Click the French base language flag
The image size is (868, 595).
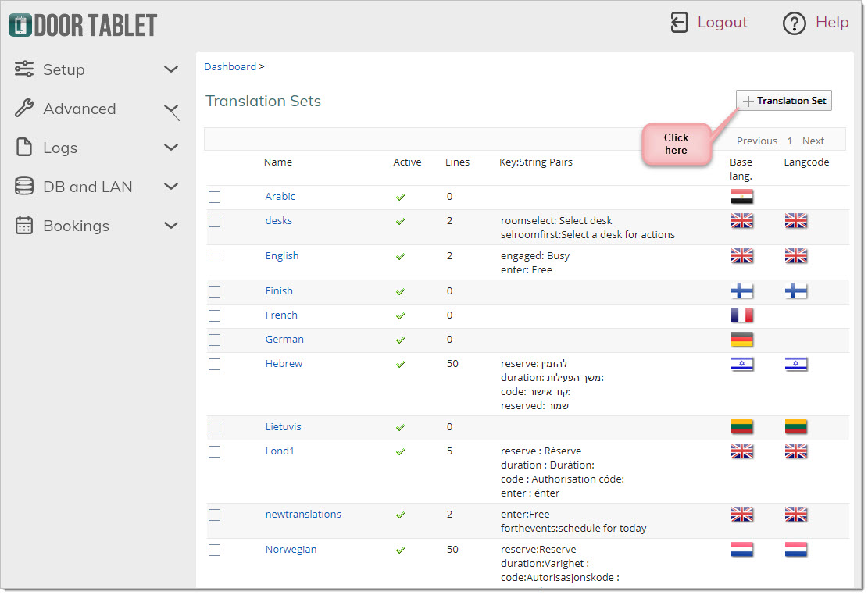point(742,315)
